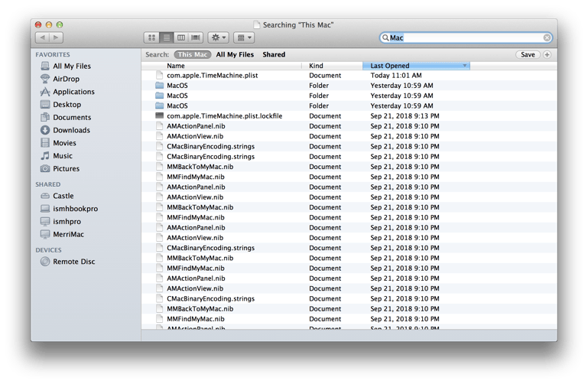Viewport: 588px width, 384px height.
Task: Save the current search
Action: 528,55
